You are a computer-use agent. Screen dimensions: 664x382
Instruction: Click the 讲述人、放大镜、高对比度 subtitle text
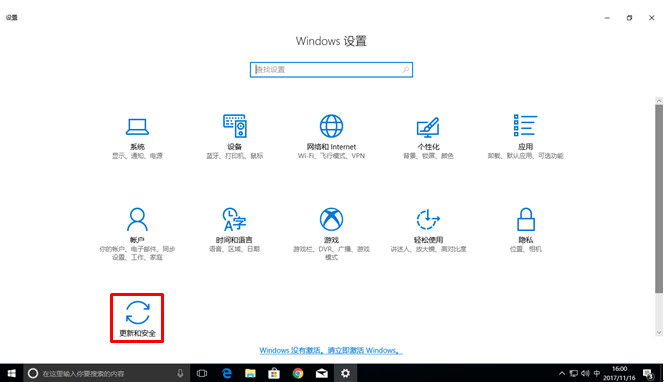tap(428, 249)
